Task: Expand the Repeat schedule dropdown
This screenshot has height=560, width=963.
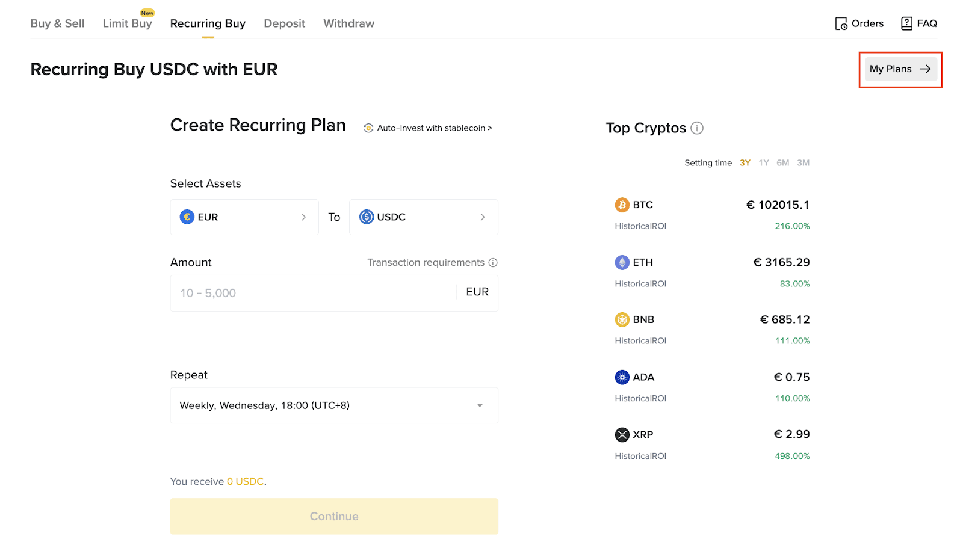Action: [334, 405]
